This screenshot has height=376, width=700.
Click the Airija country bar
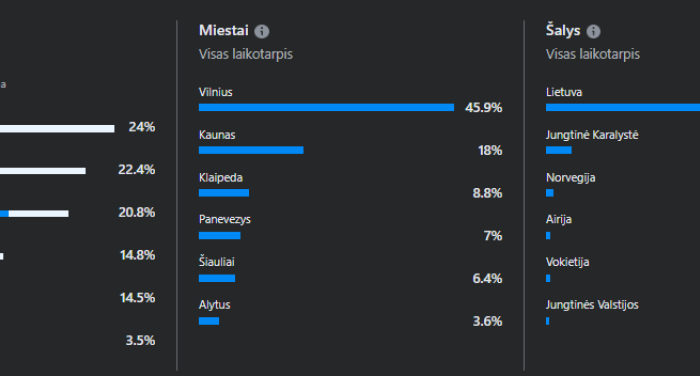pos(548,235)
